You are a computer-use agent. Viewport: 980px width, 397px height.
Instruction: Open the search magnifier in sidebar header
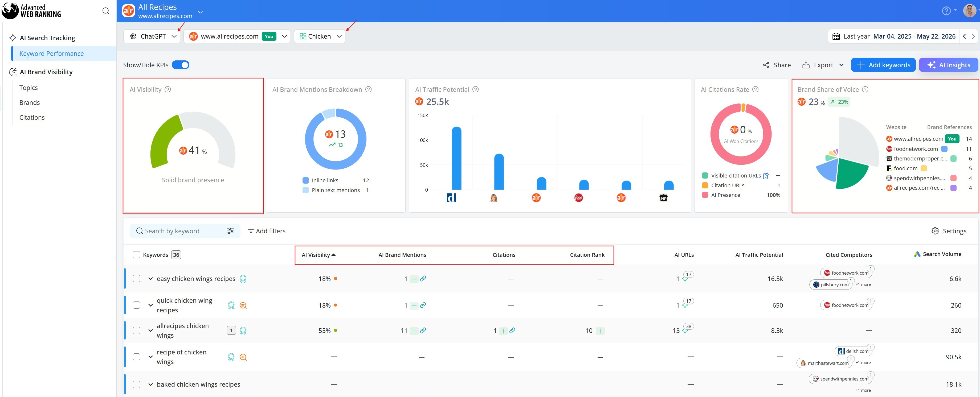click(x=106, y=11)
